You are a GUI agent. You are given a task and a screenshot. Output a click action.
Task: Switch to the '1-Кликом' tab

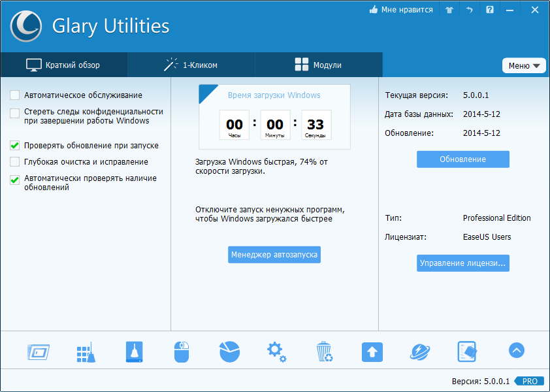191,65
